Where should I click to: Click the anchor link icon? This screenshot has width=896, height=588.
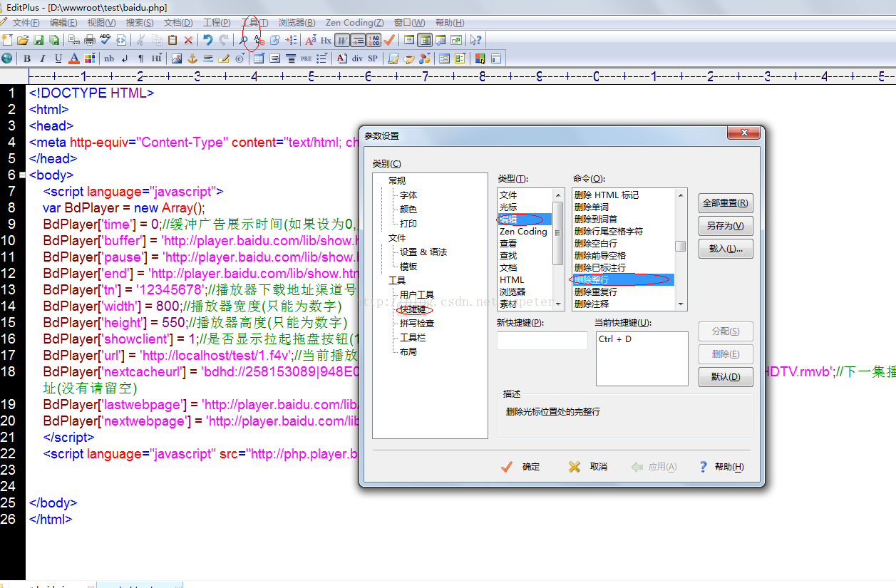(x=192, y=58)
